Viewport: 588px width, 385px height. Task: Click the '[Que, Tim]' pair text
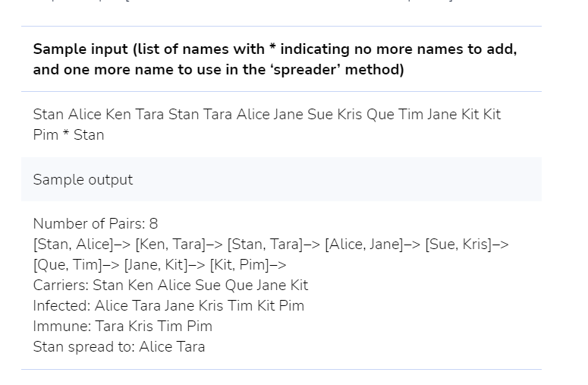pyautogui.click(x=68, y=265)
